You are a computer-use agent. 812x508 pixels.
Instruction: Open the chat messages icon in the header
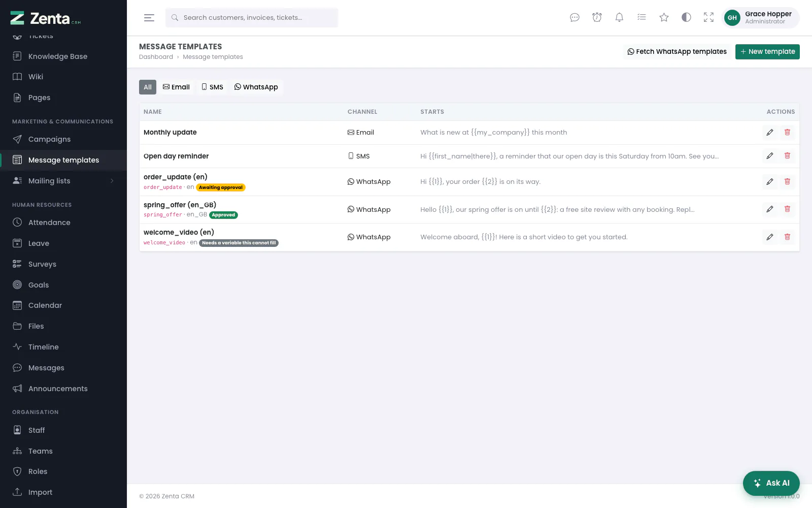(x=574, y=18)
